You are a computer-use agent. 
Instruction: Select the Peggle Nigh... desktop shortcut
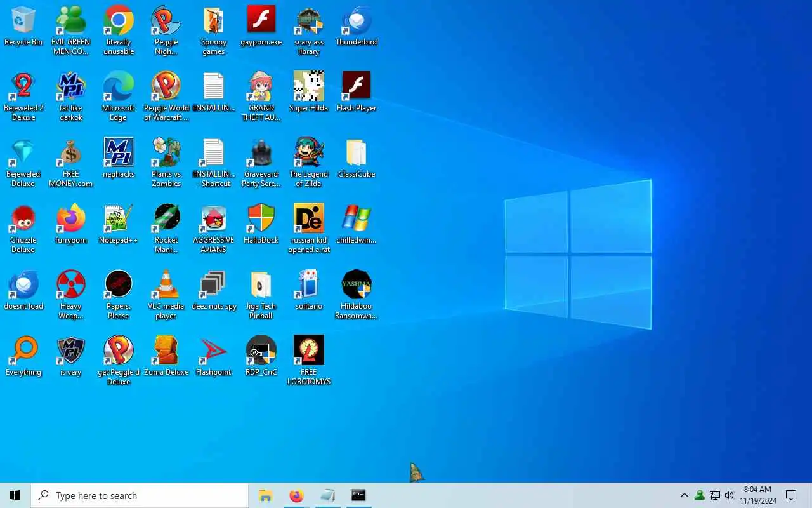coord(166,30)
